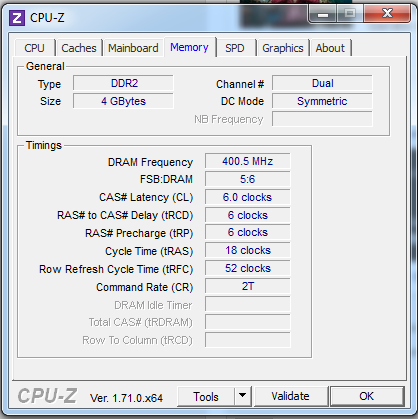Switch to the Caches tab

point(79,48)
